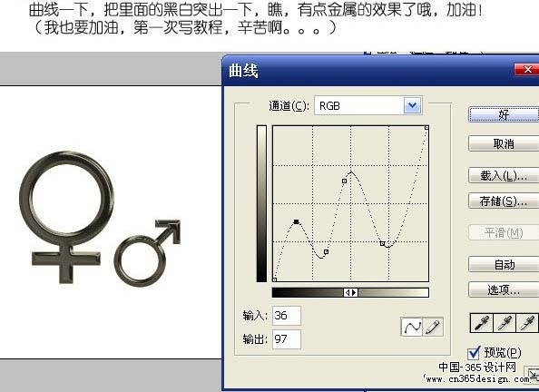This screenshot has width=539, height=392.
Task: Open the 通道 RGB channel dropdown
Action: pos(368,106)
